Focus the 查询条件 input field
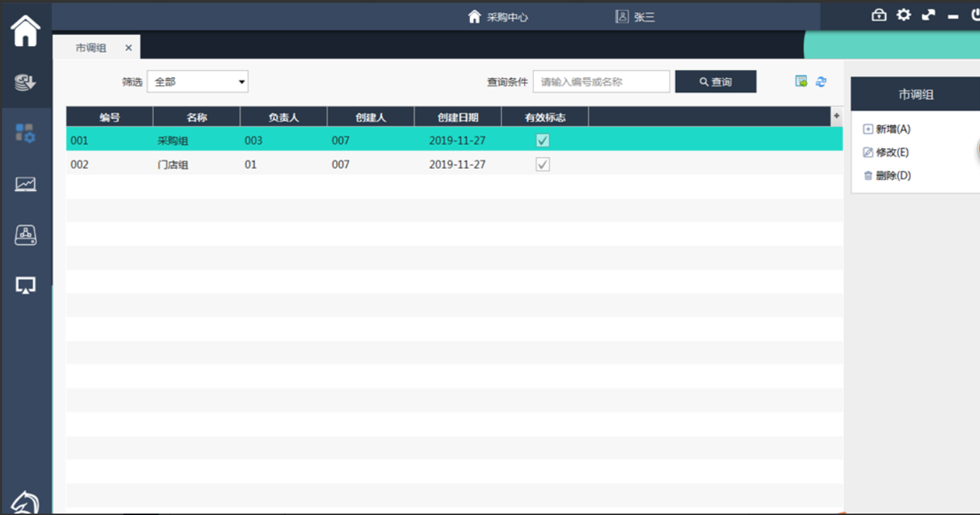 pos(601,82)
